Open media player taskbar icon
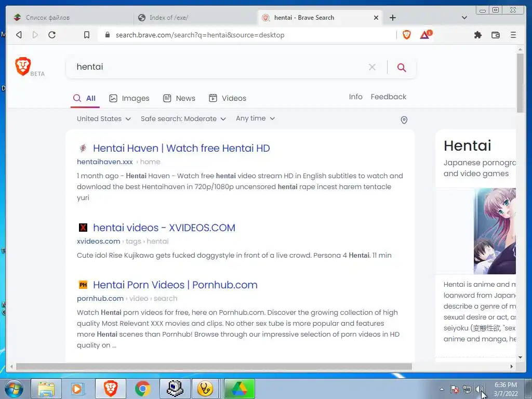The height and width of the screenshot is (399, 532). pos(77,389)
